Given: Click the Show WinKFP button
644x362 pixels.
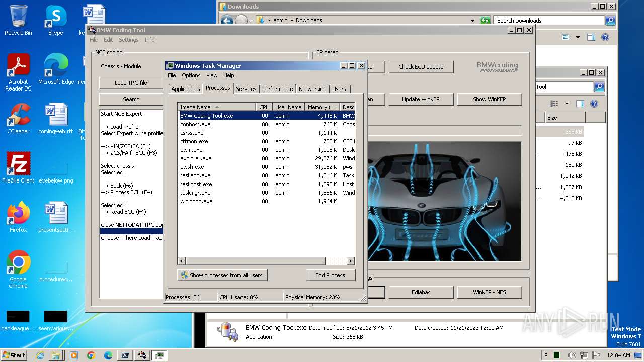Looking at the screenshot, I should point(489,99).
